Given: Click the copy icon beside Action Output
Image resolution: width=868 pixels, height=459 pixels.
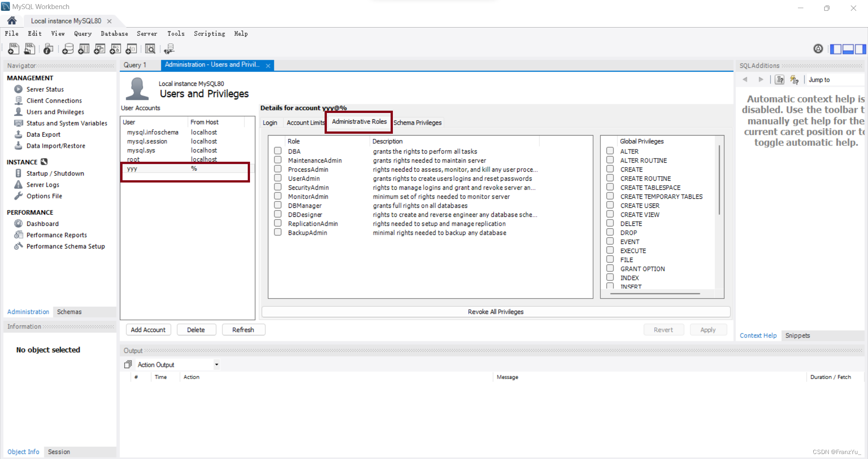Looking at the screenshot, I should pyautogui.click(x=128, y=364).
